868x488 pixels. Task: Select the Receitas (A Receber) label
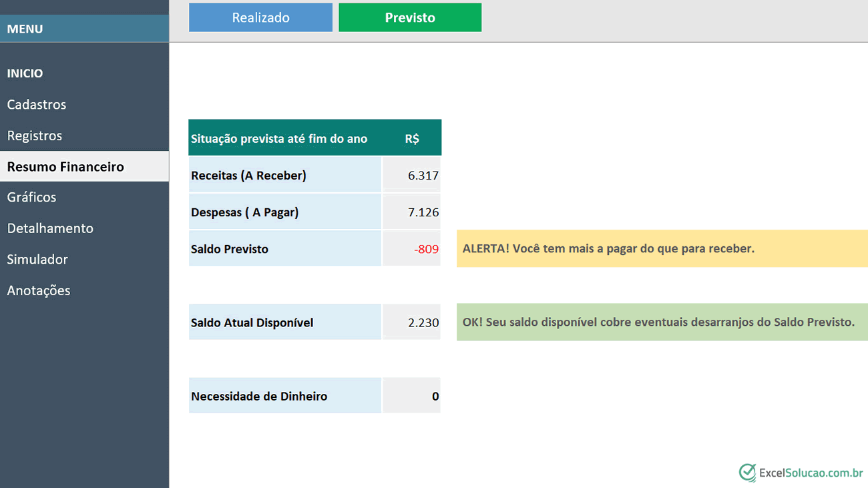click(x=285, y=176)
